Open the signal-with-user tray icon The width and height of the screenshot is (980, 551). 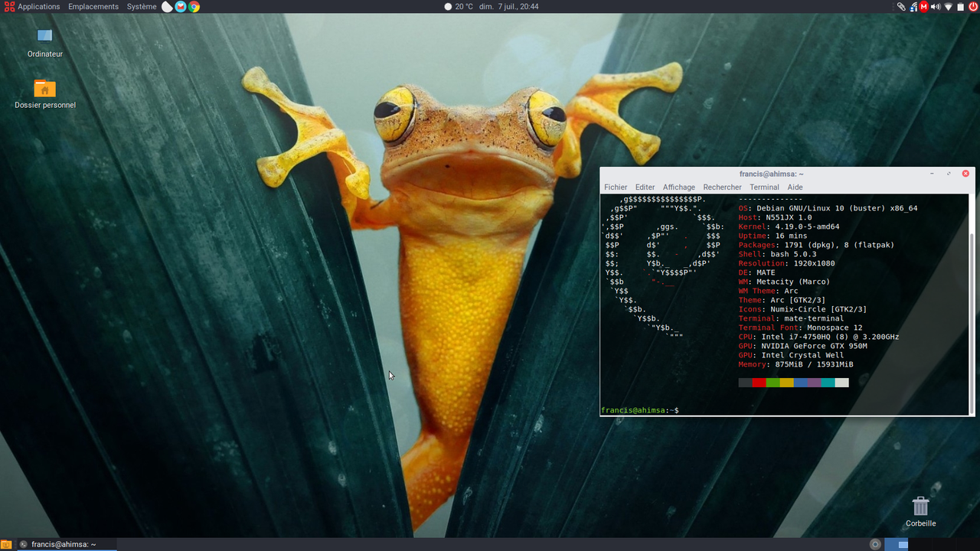pos(913,6)
